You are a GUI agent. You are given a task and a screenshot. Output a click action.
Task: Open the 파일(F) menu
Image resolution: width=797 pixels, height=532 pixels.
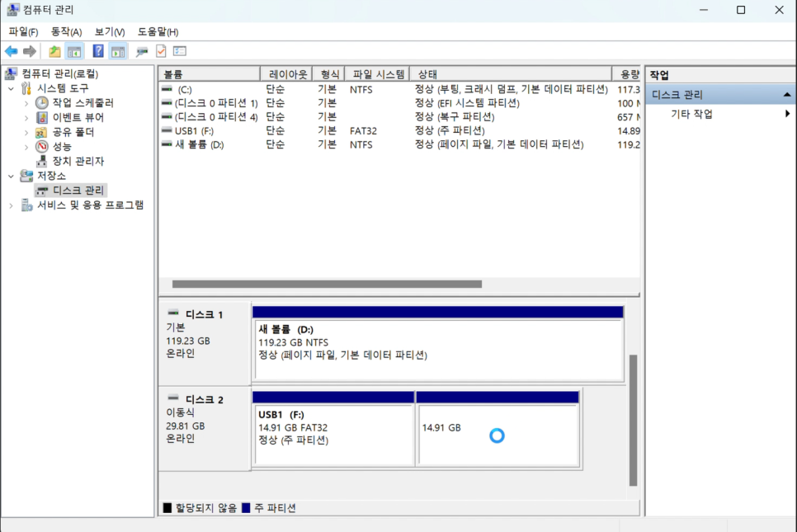[23, 31]
